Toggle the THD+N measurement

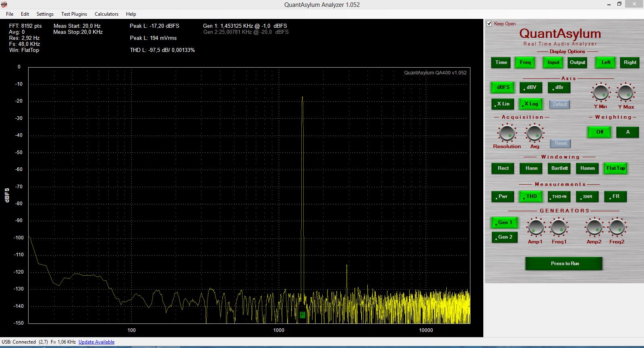point(559,196)
